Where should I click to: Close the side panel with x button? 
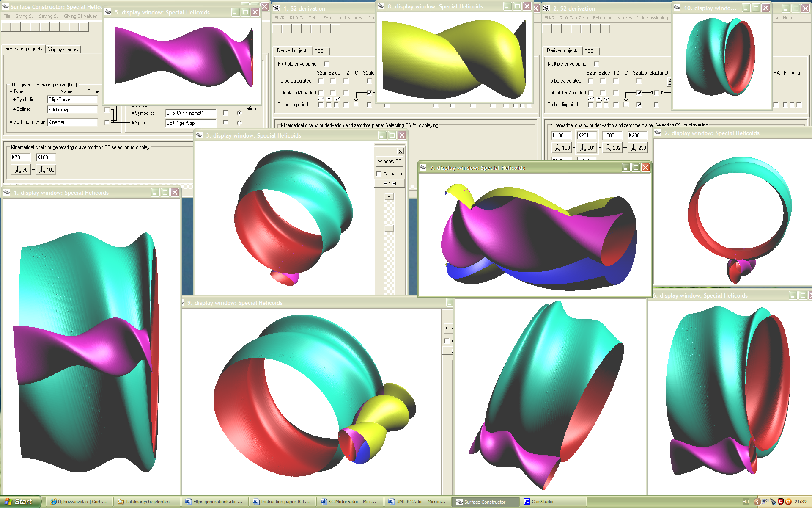coord(400,151)
